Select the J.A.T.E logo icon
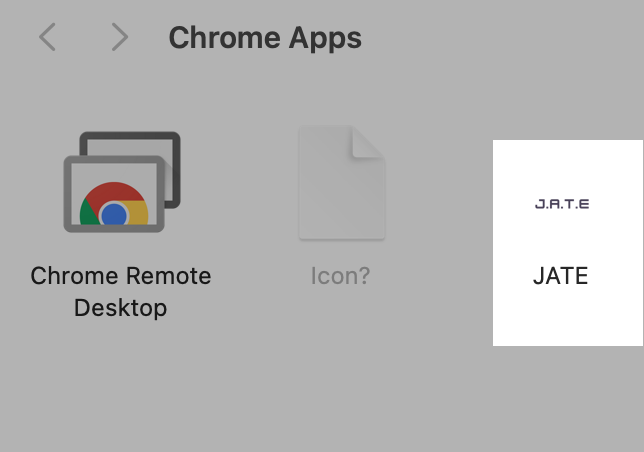Screen dimensions: 644x452 pos(561,204)
